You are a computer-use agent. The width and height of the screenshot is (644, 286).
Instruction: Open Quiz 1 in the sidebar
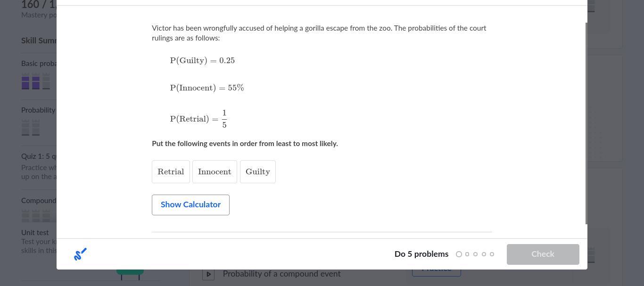[x=39, y=156]
